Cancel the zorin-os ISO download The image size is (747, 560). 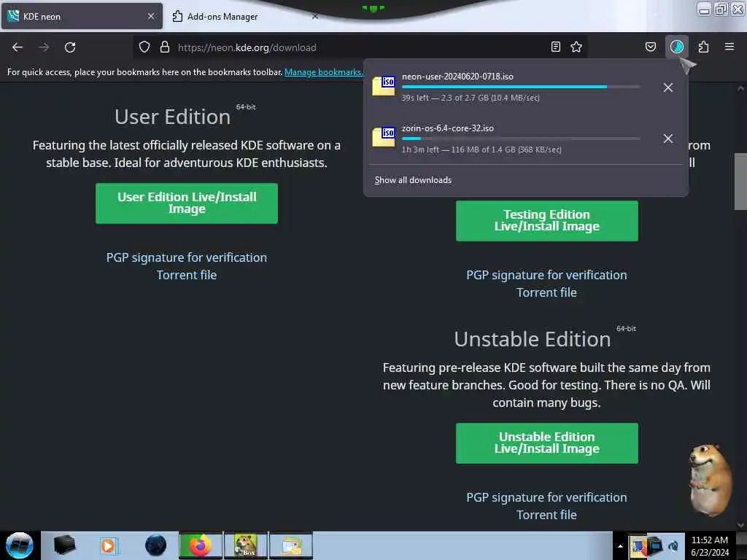[x=668, y=139]
